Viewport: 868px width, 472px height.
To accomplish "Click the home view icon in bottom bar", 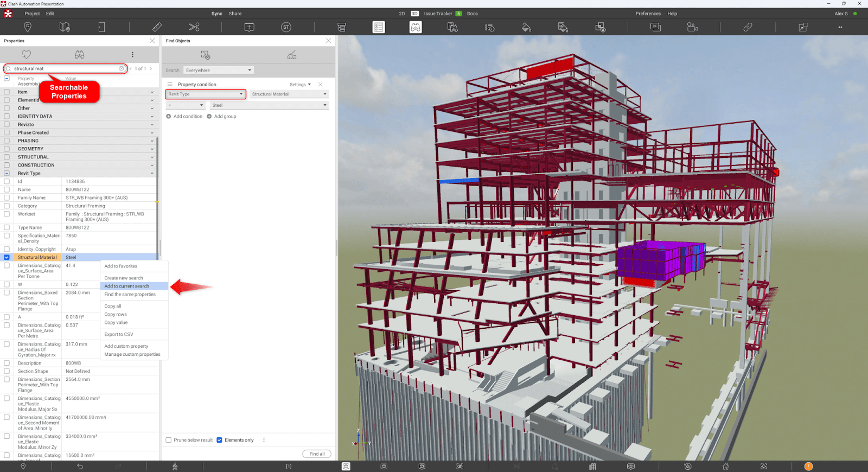I will click(x=725, y=466).
